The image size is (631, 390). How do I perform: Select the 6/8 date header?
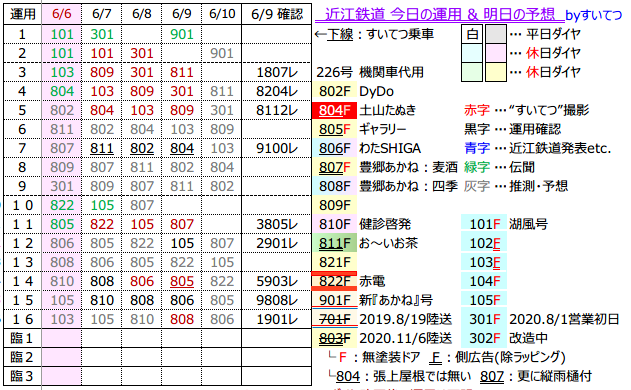[142, 14]
